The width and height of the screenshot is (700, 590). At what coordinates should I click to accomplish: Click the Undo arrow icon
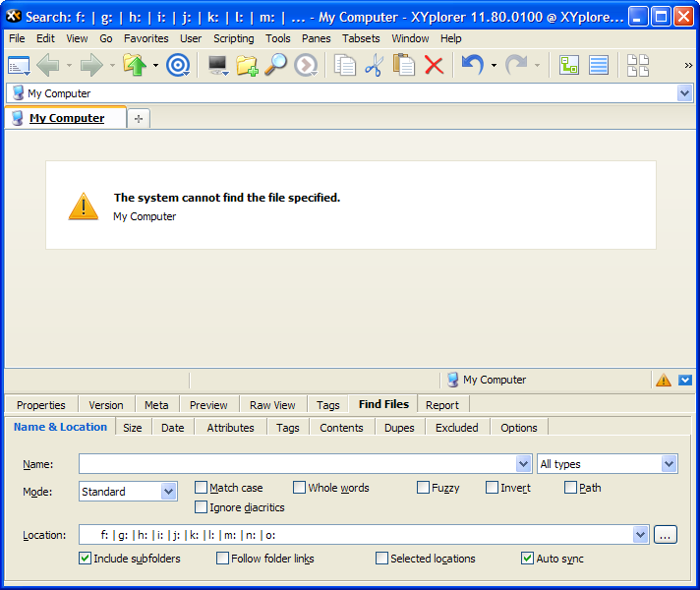tap(473, 66)
